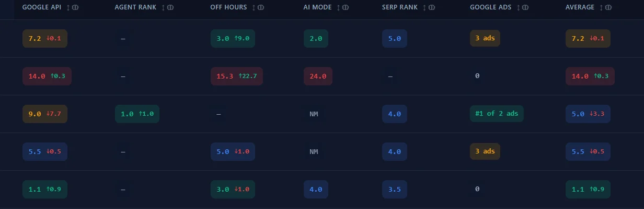Click Google API value 5.5 ↓0.5
The height and width of the screenshot is (209, 644).
45,151
